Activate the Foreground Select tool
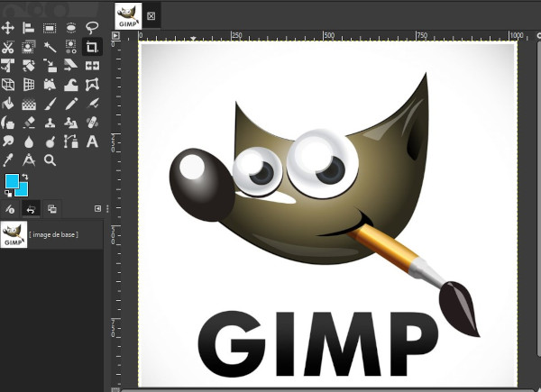The width and height of the screenshot is (541, 392). [x=29, y=47]
